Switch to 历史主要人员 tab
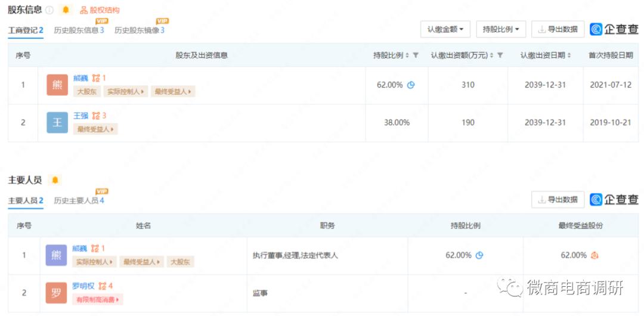This screenshot has width=644, height=316. [x=79, y=200]
